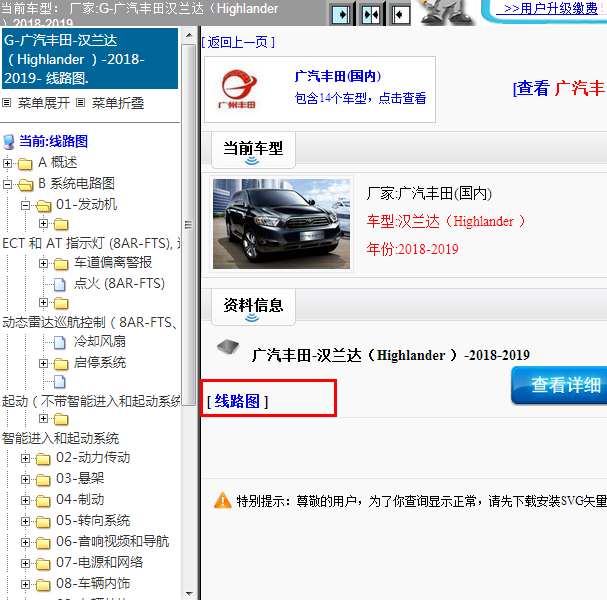Click 包含14个车型，点击查看 link
Viewport: 607px width, 600px height.
[x=360, y=98]
